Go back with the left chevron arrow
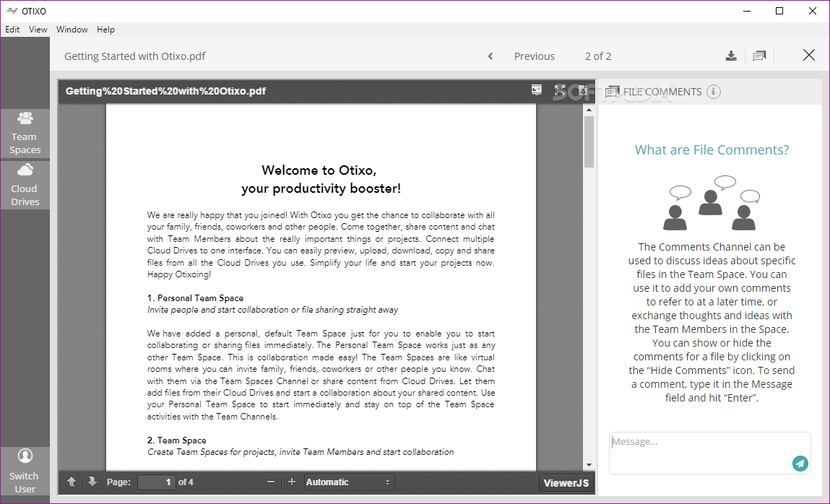Screen dimensions: 830x504 coord(490,56)
